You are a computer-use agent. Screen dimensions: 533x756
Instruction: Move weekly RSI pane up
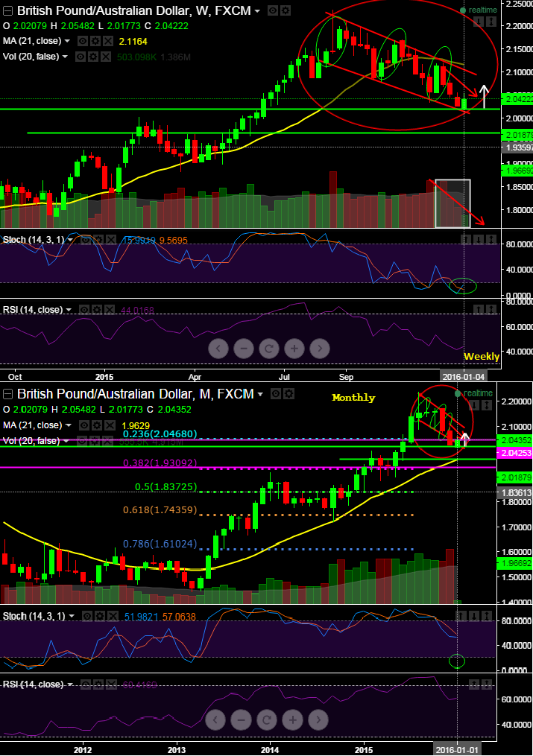point(478,310)
